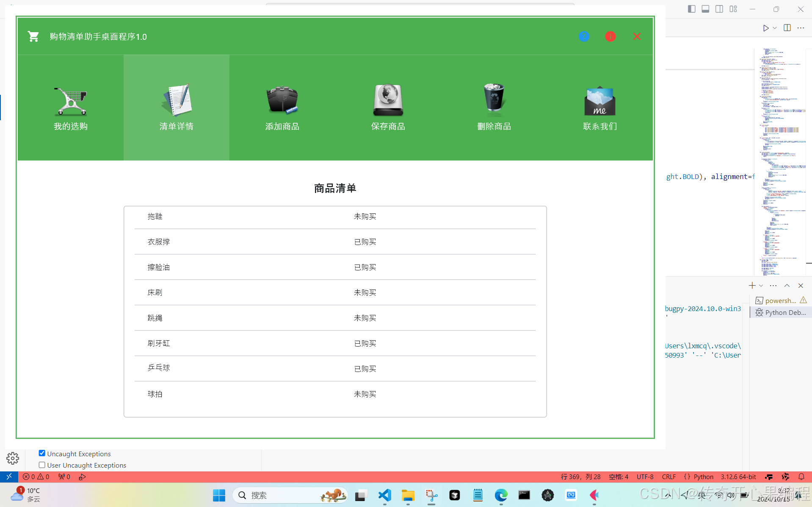Select the Python Debug Console entry
Image resolution: width=812 pixels, height=507 pixels.
click(781, 312)
